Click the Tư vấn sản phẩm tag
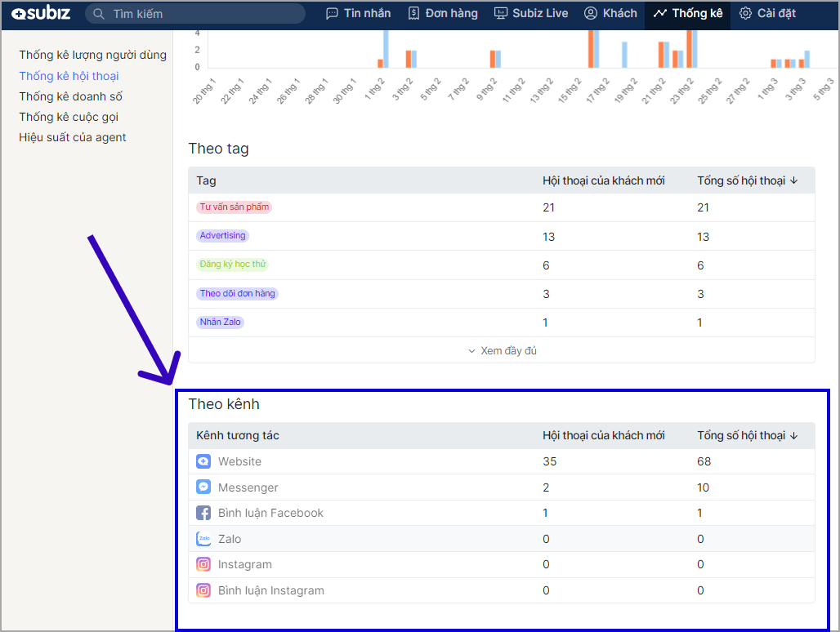840x632 pixels. 234,207
